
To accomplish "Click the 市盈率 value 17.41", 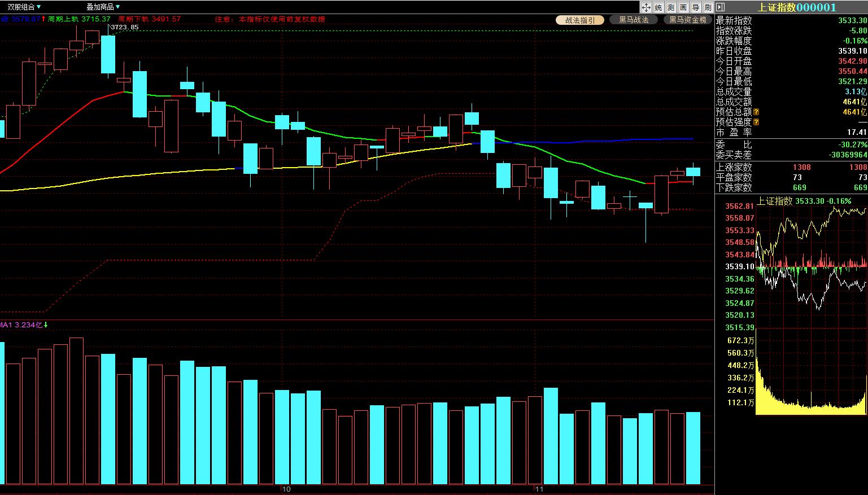I will tap(857, 132).
